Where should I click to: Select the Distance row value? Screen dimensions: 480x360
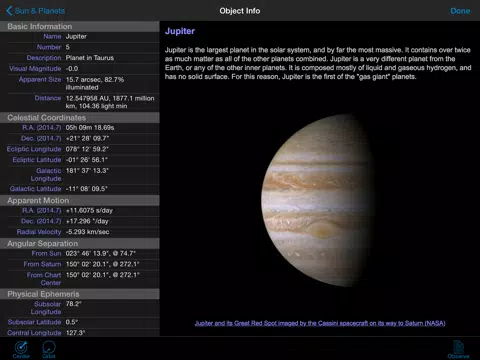click(x=110, y=102)
